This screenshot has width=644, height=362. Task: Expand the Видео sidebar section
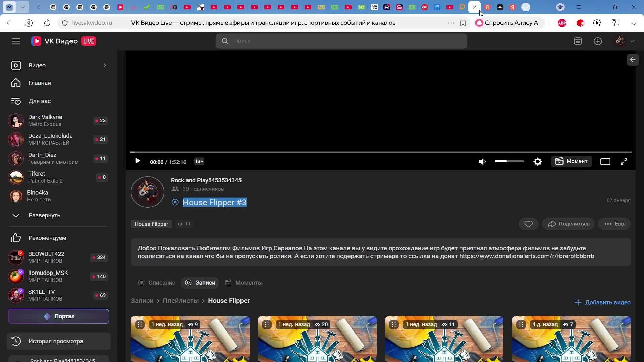pyautogui.click(x=105, y=65)
